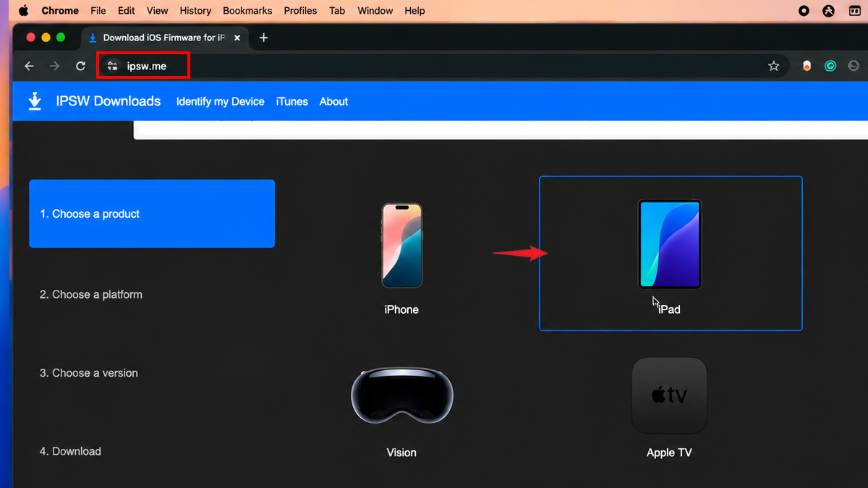Select step 1 Choose a product
The height and width of the screenshot is (488, 868).
[152, 214]
